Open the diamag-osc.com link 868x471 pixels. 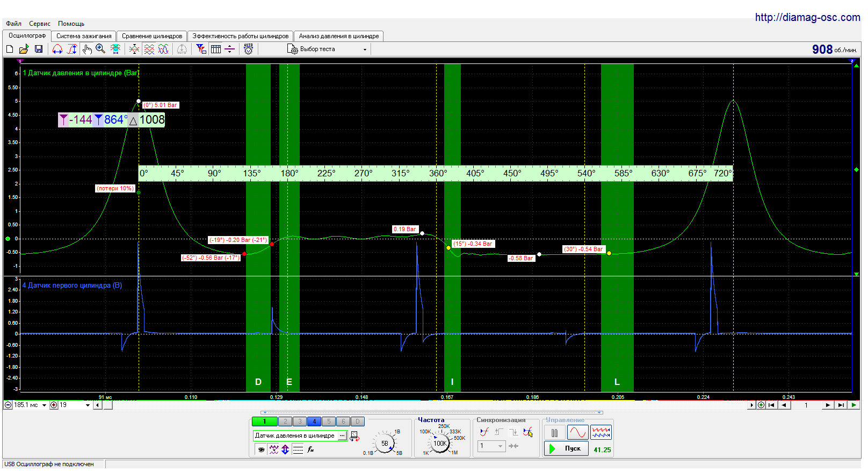tap(807, 17)
